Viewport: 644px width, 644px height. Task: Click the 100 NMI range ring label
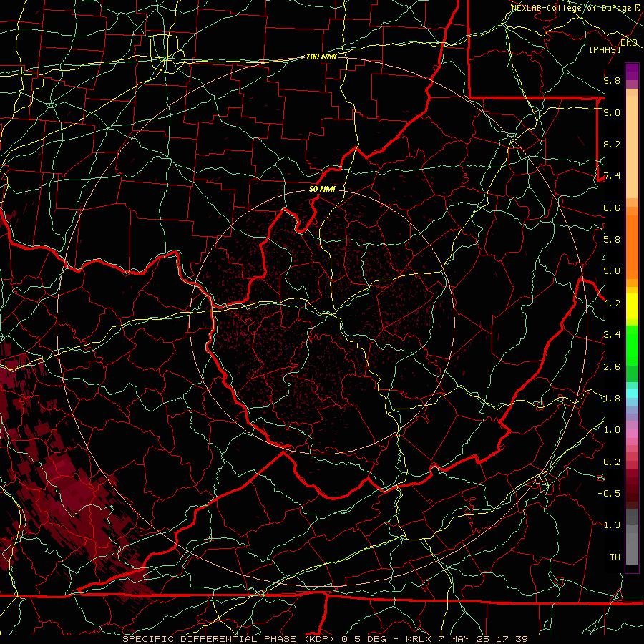[x=321, y=57]
